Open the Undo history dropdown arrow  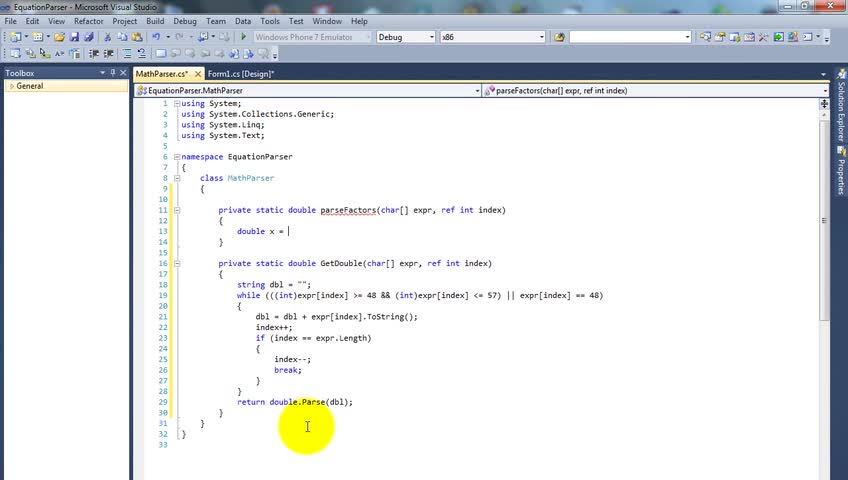168,37
